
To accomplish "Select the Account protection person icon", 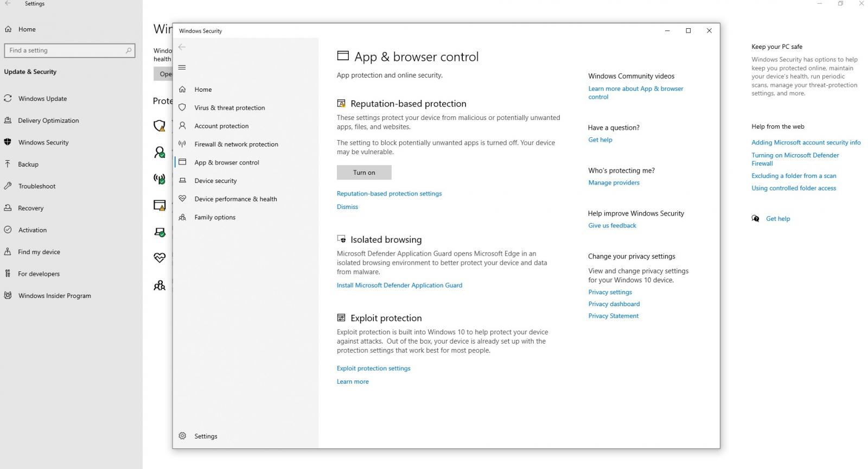I will tap(182, 125).
